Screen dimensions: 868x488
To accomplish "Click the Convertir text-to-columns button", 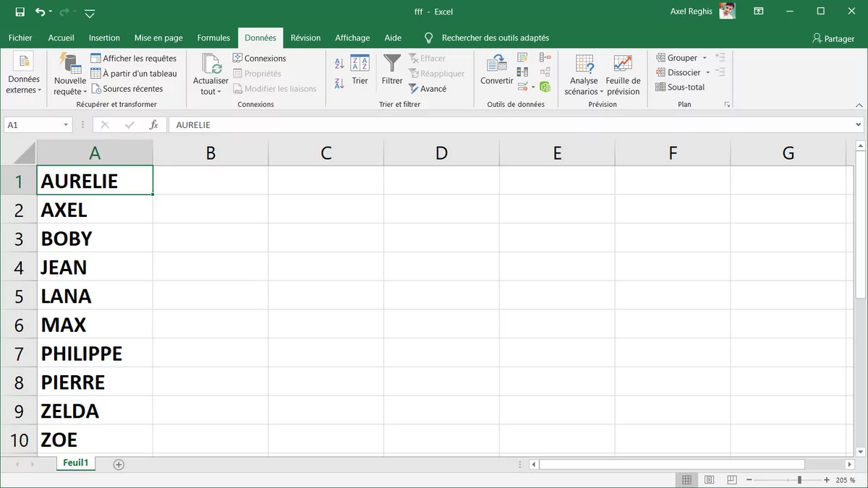I will [x=497, y=70].
